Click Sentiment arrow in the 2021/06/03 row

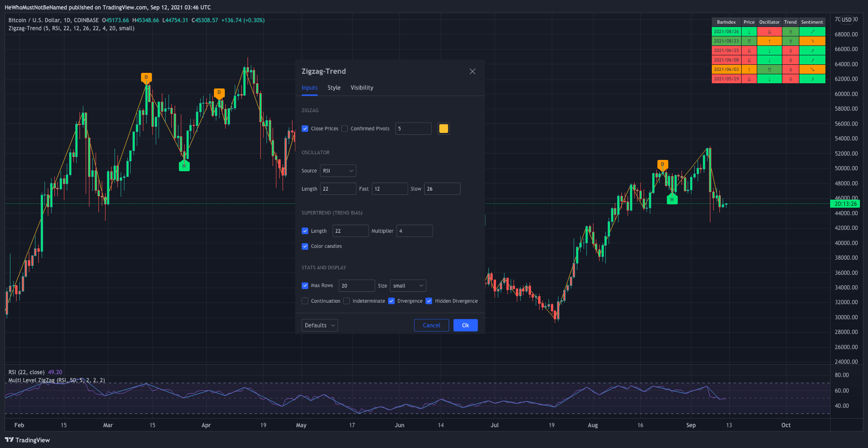coord(812,70)
